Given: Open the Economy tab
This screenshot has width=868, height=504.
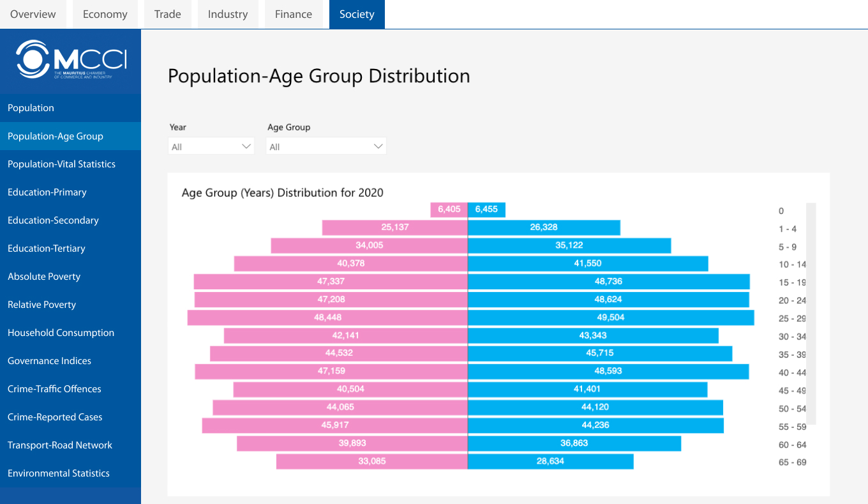Looking at the screenshot, I should [105, 14].
